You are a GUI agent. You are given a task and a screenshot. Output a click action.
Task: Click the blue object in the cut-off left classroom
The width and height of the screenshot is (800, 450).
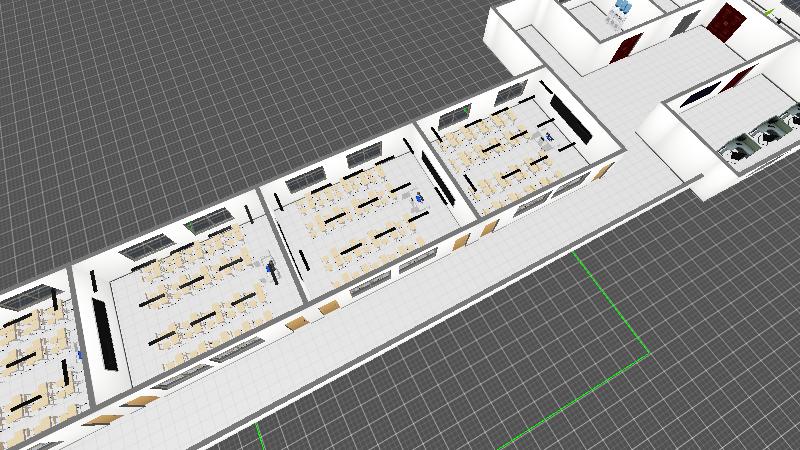click(x=80, y=353)
